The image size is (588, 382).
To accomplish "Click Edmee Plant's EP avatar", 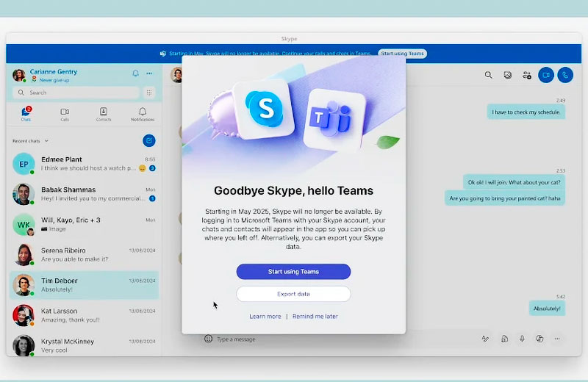I will pos(24,164).
